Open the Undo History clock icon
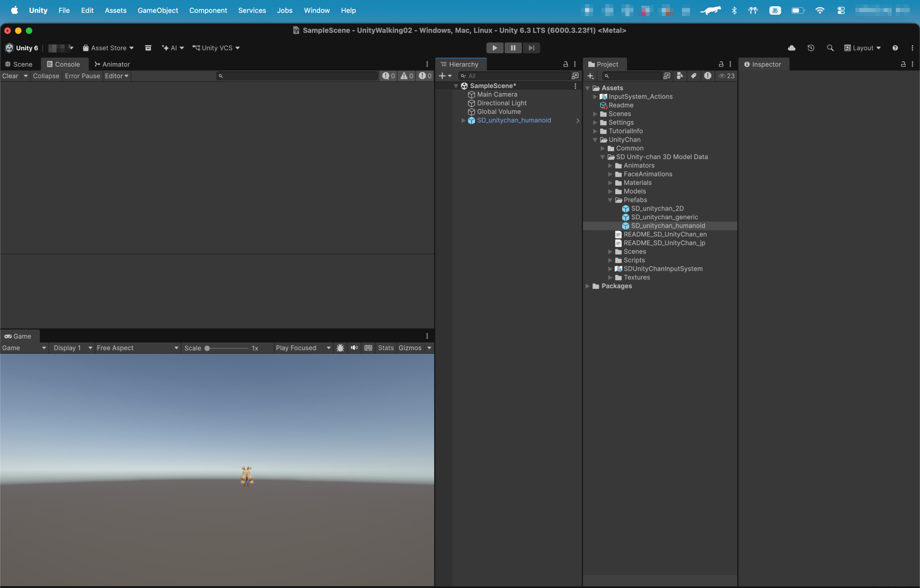The height and width of the screenshot is (588, 920). [x=811, y=48]
